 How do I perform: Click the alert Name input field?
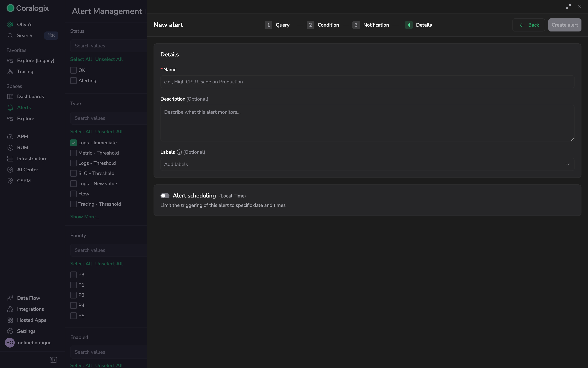367,82
